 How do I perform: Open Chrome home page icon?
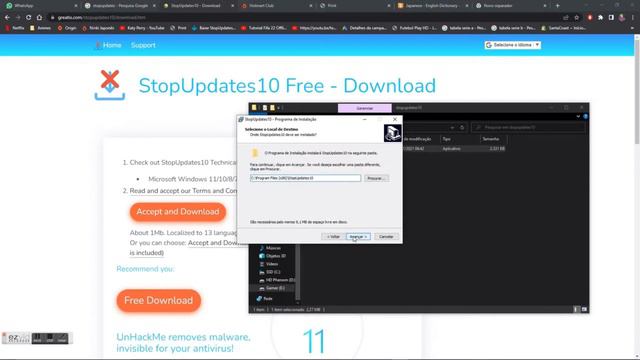(x=39, y=18)
